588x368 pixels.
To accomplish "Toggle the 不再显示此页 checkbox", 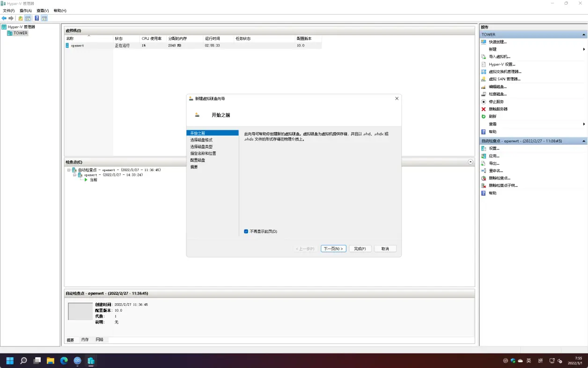I will (x=246, y=231).
